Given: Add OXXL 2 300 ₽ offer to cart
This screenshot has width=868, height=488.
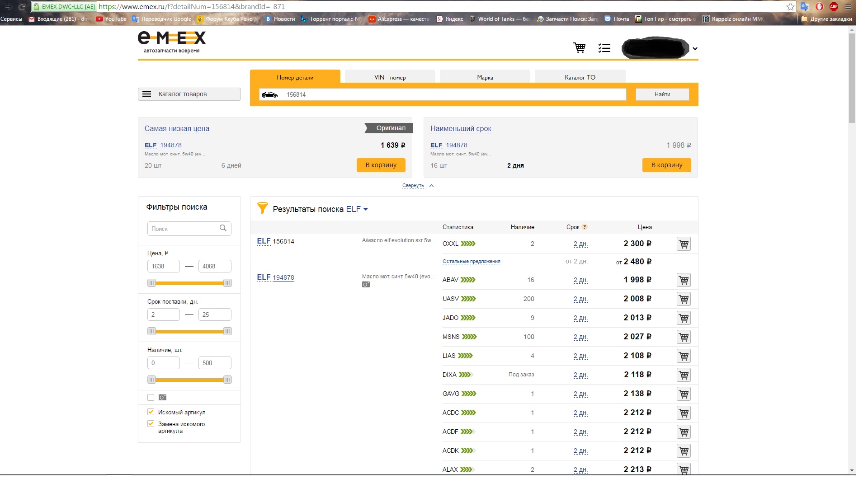Looking at the screenshot, I should 683,244.
